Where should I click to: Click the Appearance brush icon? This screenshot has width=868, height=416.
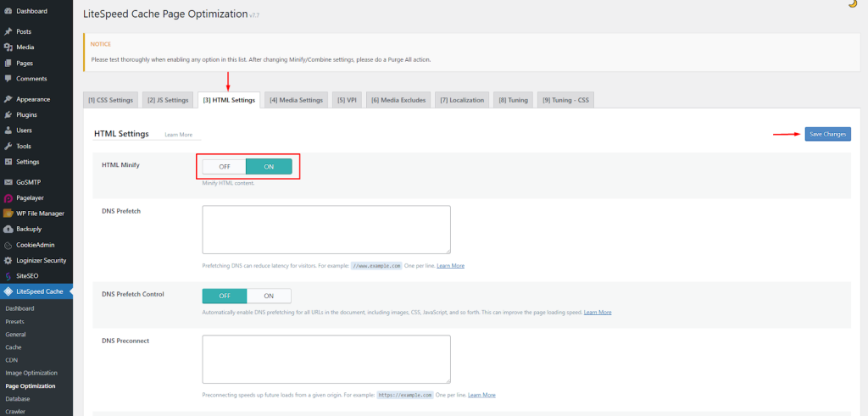[8, 100]
